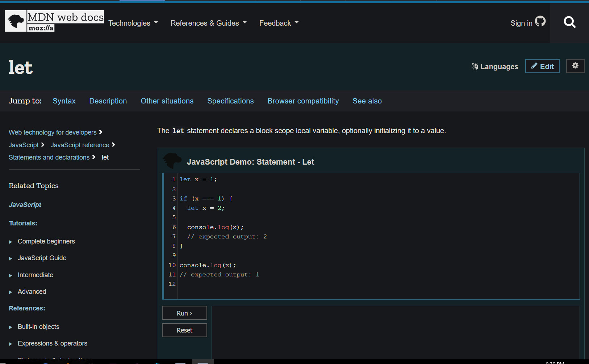Image resolution: width=589 pixels, height=364 pixels.
Task: Jump to the Syntax section
Action: tap(64, 101)
